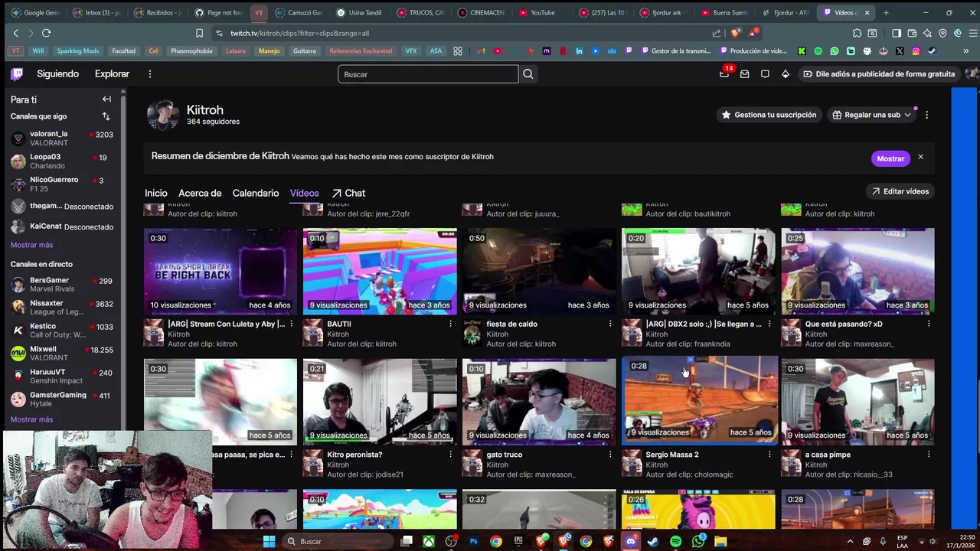This screenshot has height=551, width=980.
Task: Open KaiCenat channel in sidebar
Action: point(61,227)
